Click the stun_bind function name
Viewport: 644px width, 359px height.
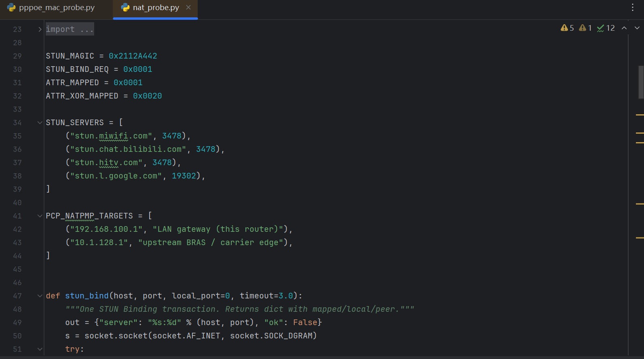coord(87,296)
